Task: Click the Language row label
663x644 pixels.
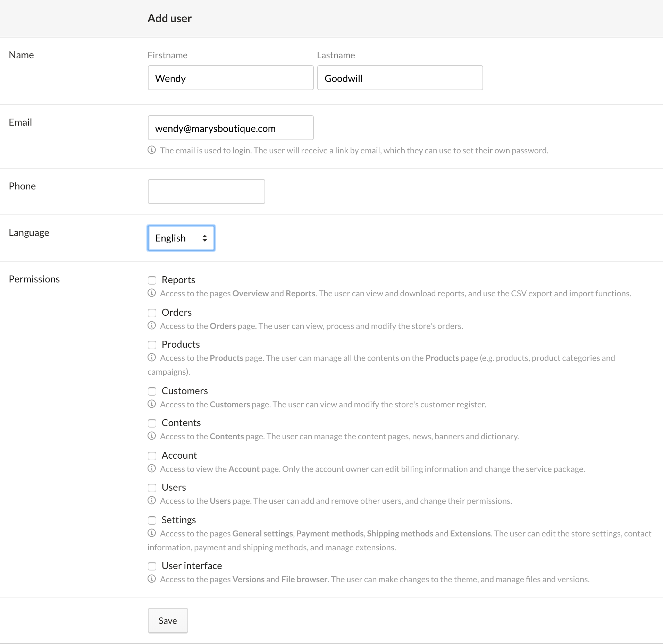Action: pyautogui.click(x=29, y=232)
